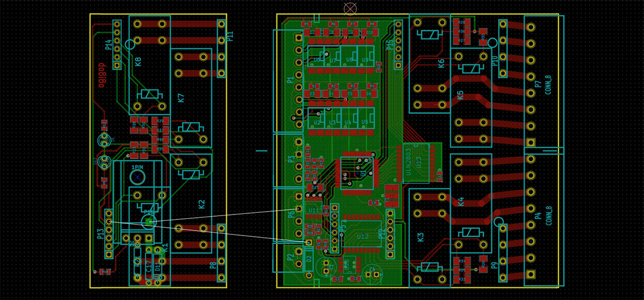Viewport: 644px width, 300px height.
Task: Click the U9 optocoupler label
Action: coord(365,59)
